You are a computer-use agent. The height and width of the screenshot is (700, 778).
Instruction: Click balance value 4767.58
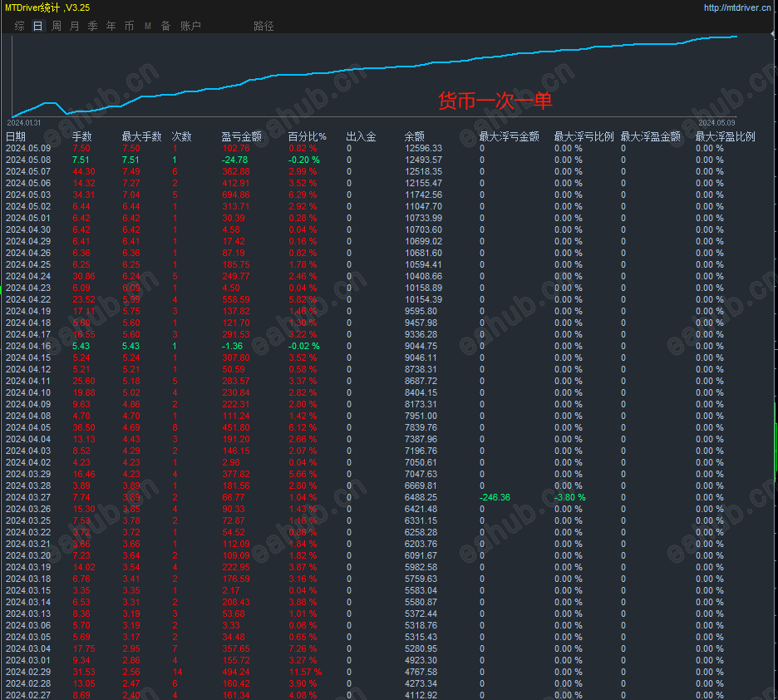[x=421, y=673]
